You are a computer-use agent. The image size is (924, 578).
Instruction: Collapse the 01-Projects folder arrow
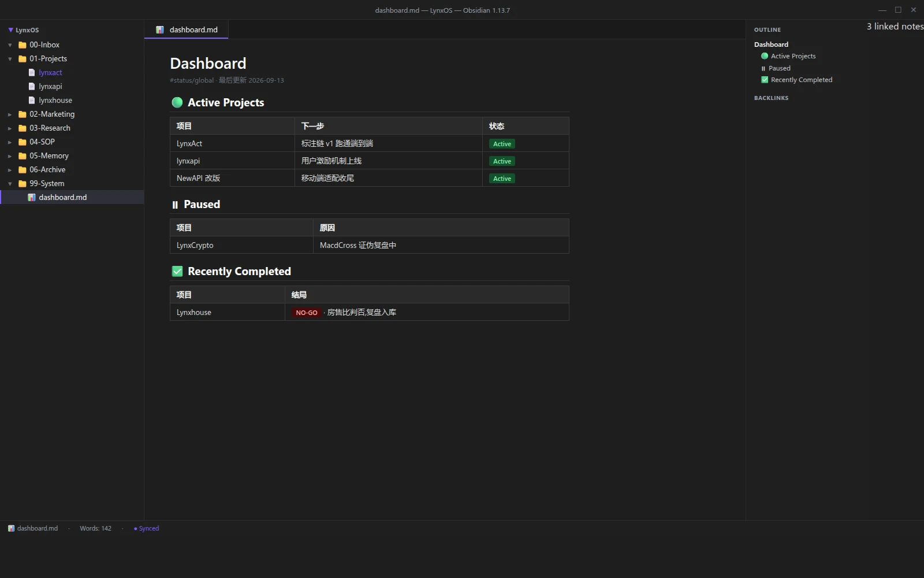10,59
